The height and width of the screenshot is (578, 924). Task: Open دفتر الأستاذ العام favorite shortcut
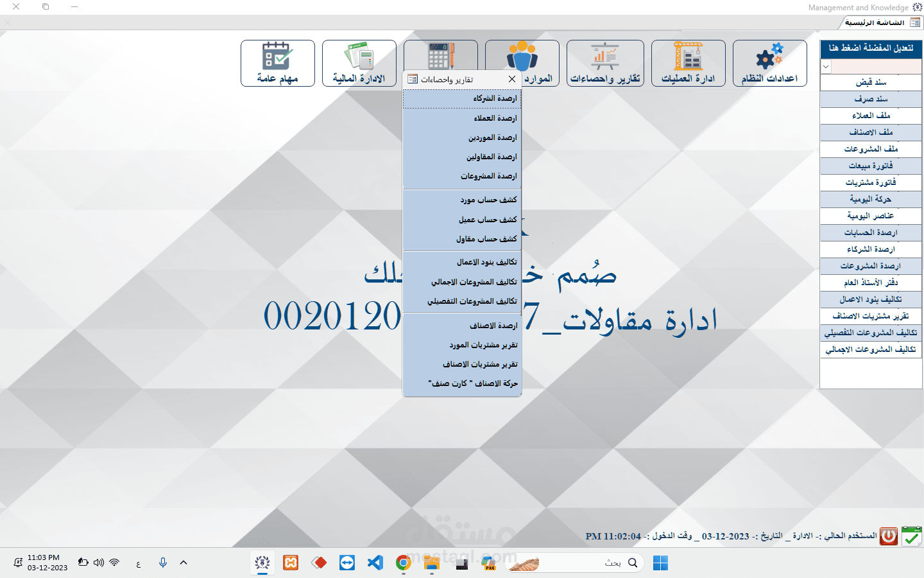871,283
